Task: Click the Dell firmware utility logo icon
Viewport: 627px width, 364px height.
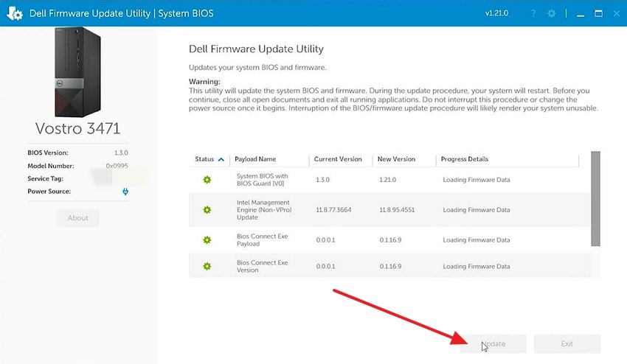Action: 15,13
